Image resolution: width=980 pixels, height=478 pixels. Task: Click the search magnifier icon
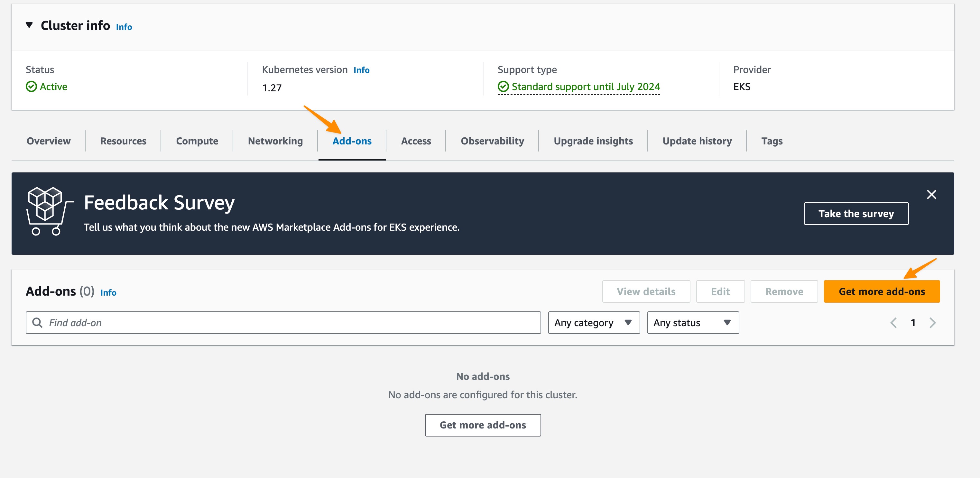click(x=37, y=323)
